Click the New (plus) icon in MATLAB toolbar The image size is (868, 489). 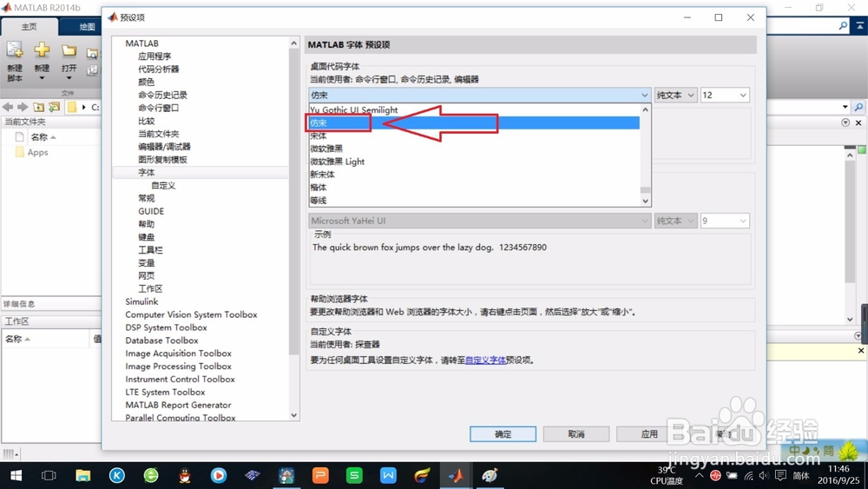[42, 50]
